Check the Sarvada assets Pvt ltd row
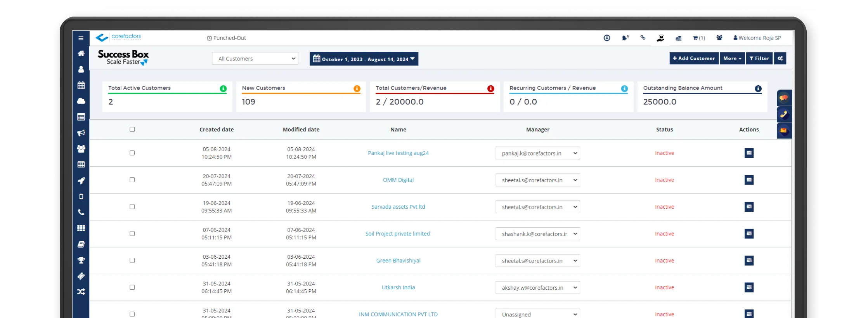The height and width of the screenshot is (318, 868). 132,207
